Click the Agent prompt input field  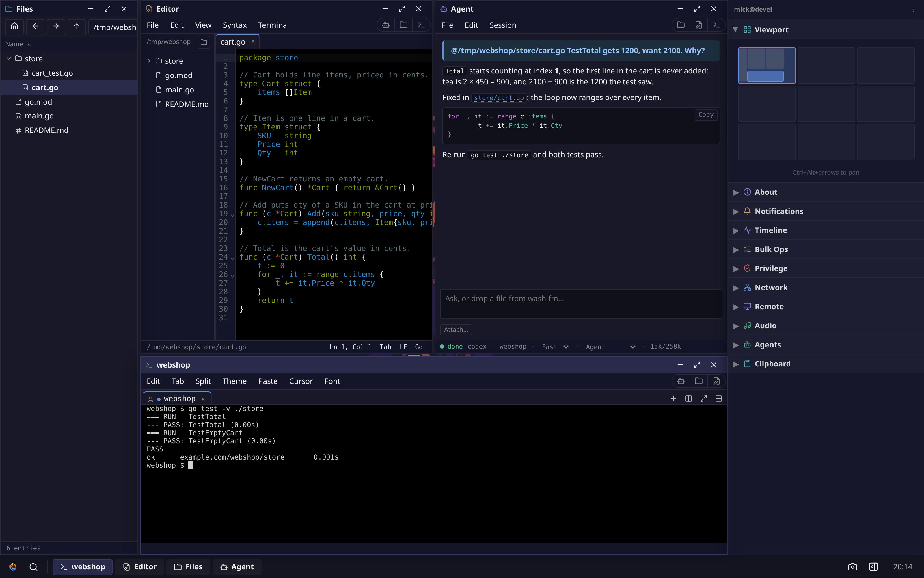pos(581,304)
